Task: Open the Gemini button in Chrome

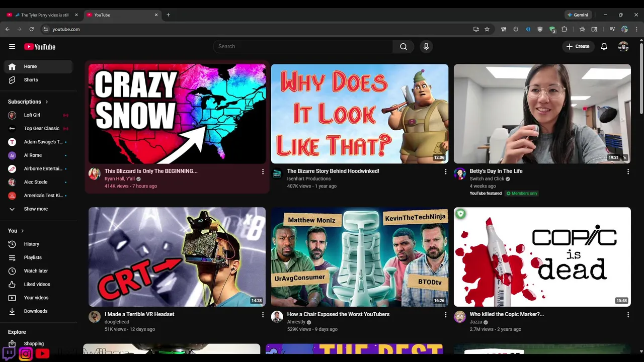Action: [x=578, y=15]
